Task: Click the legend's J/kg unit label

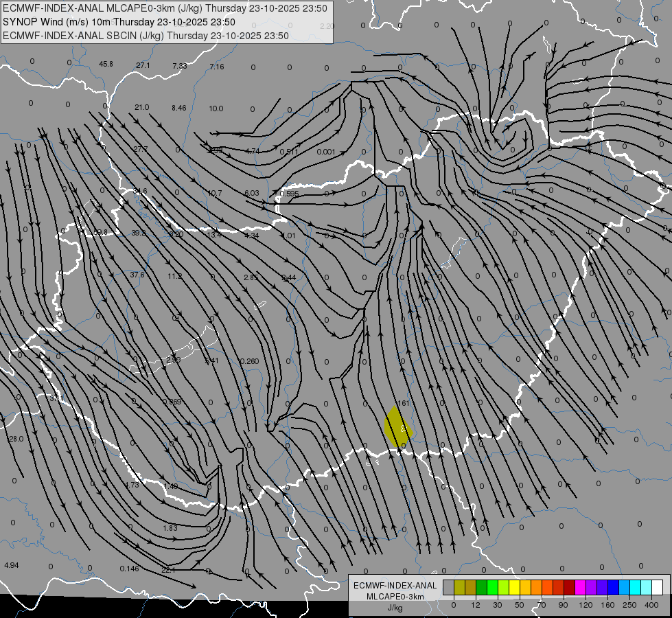Action: [x=395, y=608]
